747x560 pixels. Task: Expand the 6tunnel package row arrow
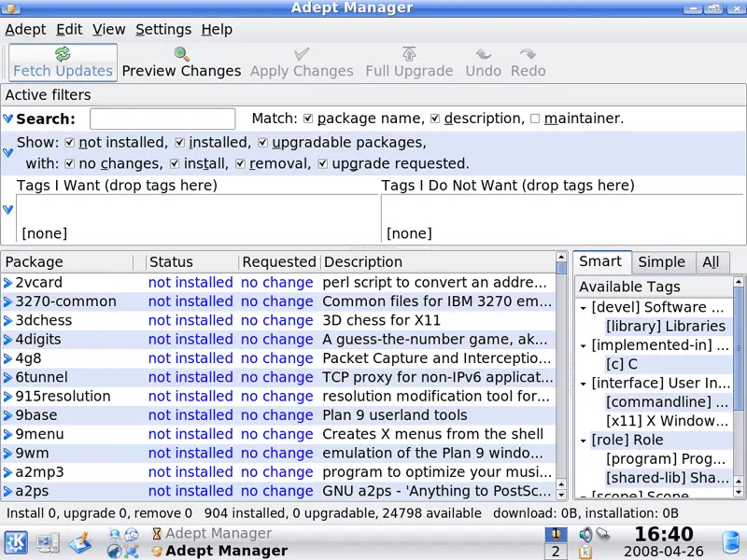[7, 378]
